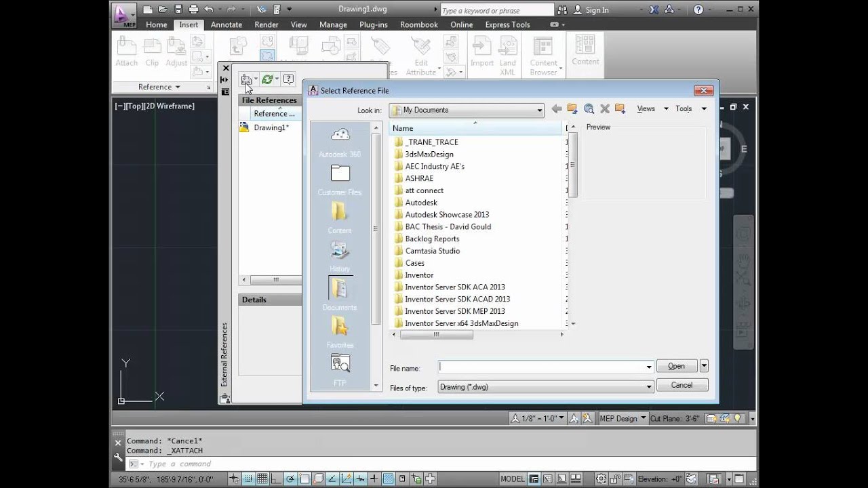868x488 pixels.
Task: Open the dropdown arrow beside Open button
Action: coord(704,365)
